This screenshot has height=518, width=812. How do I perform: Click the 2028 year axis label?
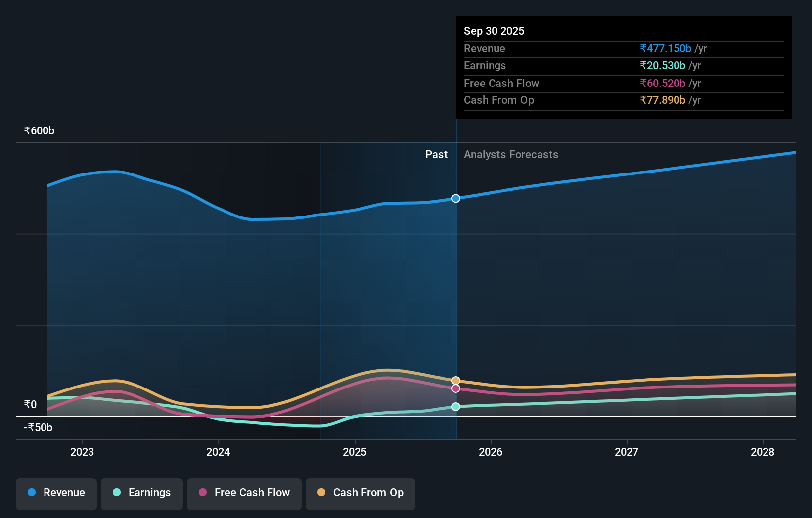763,452
